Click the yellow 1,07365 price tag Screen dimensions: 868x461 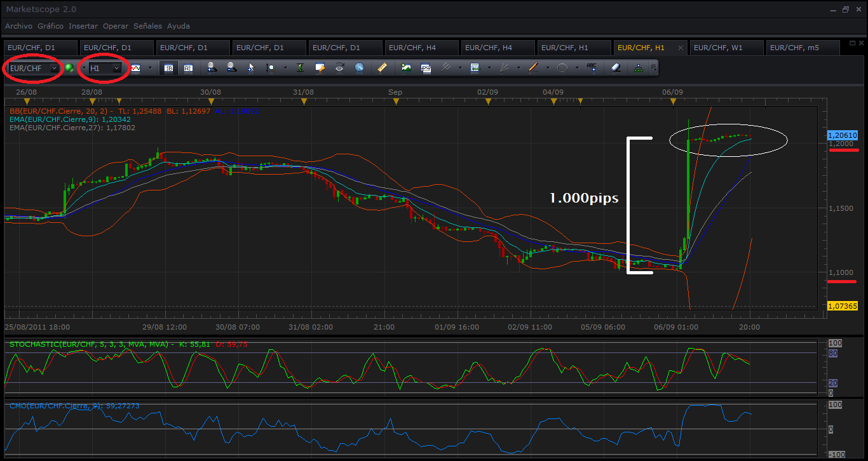pyautogui.click(x=843, y=306)
